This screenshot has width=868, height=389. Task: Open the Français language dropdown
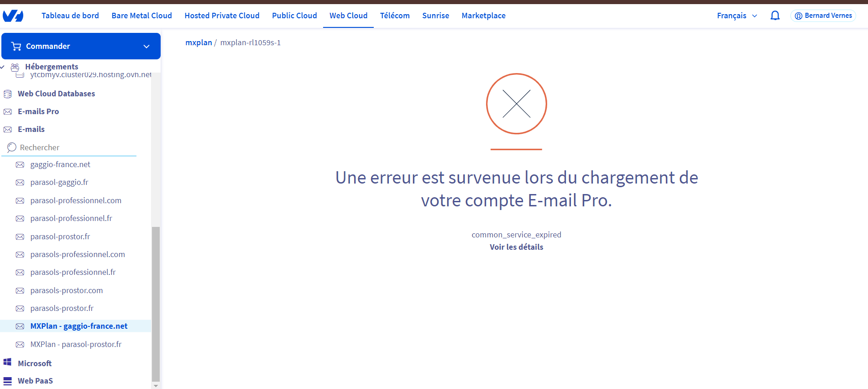pyautogui.click(x=737, y=16)
